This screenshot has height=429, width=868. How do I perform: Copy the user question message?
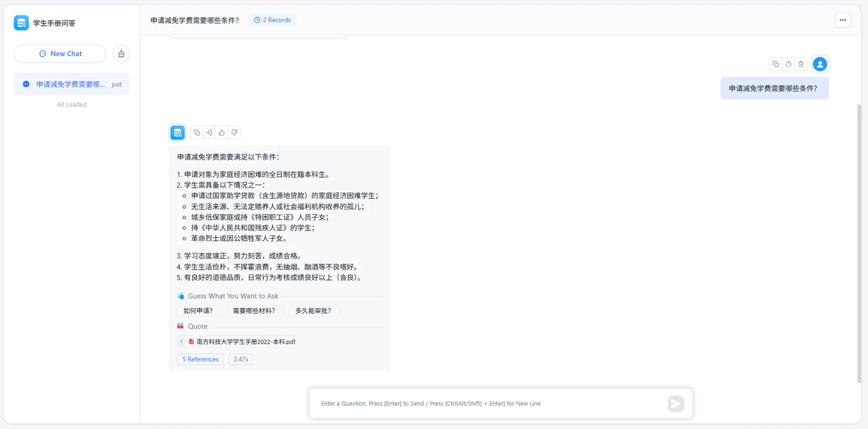click(x=775, y=64)
